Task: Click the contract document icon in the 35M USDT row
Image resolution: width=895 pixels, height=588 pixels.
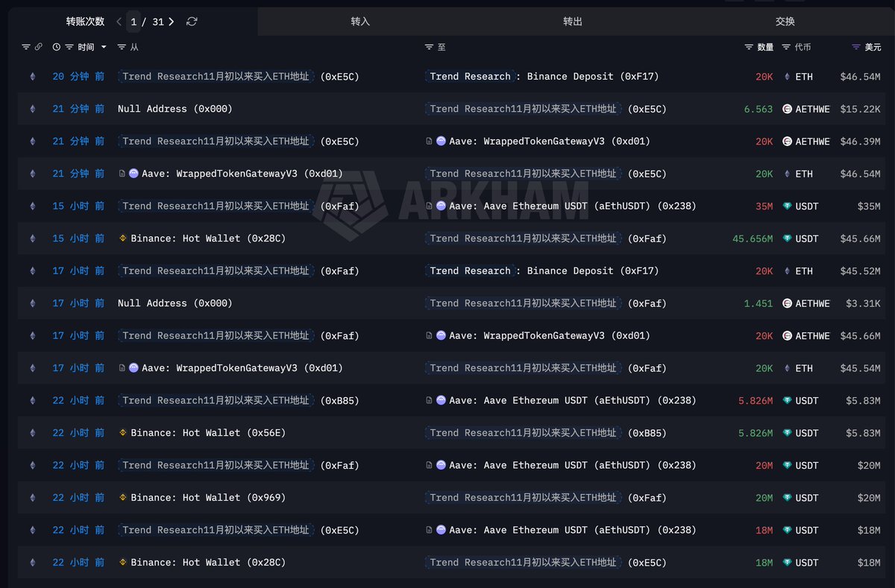Action: tap(430, 206)
